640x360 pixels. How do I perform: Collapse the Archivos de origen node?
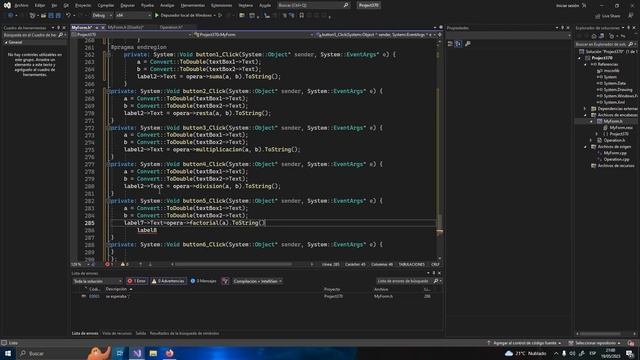(x=586, y=147)
